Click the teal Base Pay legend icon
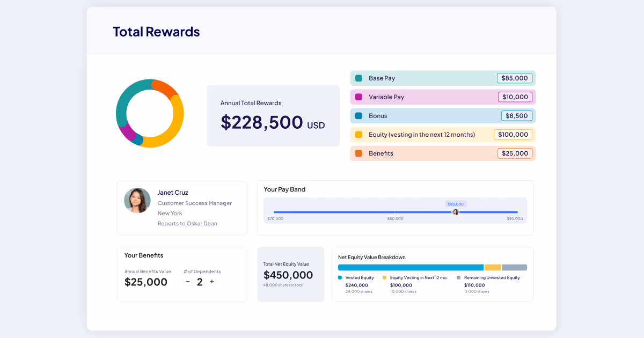644x338 pixels. click(x=356, y=78)
